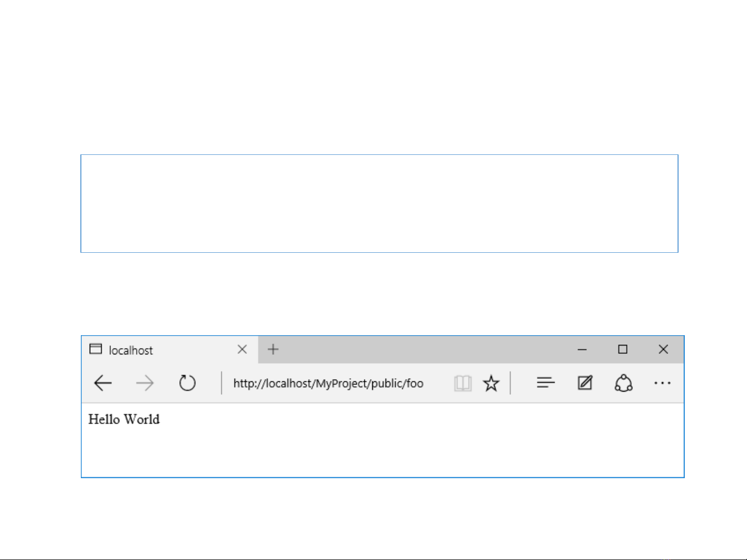
Task: Minimize the browser window
Action: pyautogui.click(x=582, y=350)
